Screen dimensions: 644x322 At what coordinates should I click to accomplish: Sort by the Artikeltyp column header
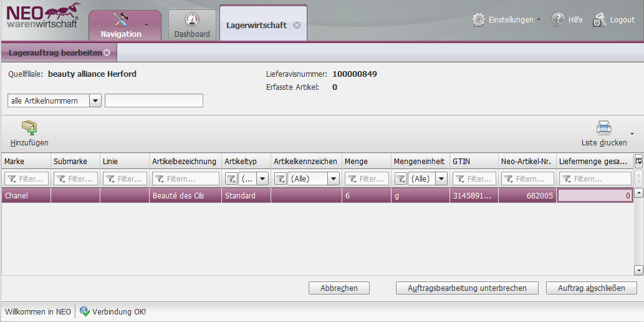click(246, 161)
